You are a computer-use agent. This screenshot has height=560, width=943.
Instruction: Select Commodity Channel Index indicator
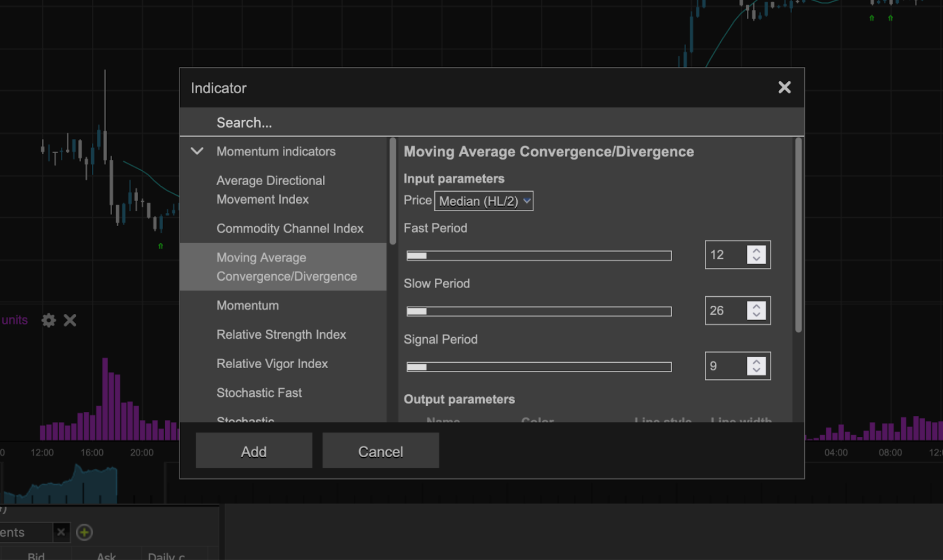[290, 228]
